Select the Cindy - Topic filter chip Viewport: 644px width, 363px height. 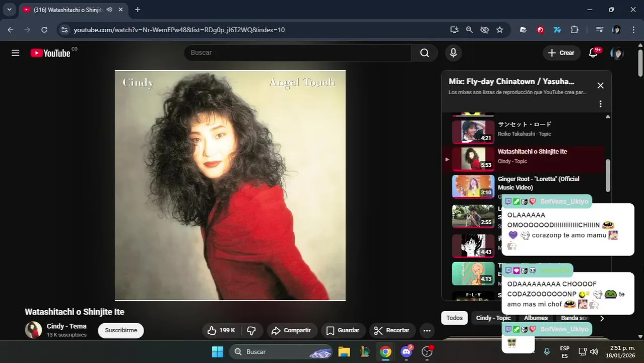coord(493,318)
